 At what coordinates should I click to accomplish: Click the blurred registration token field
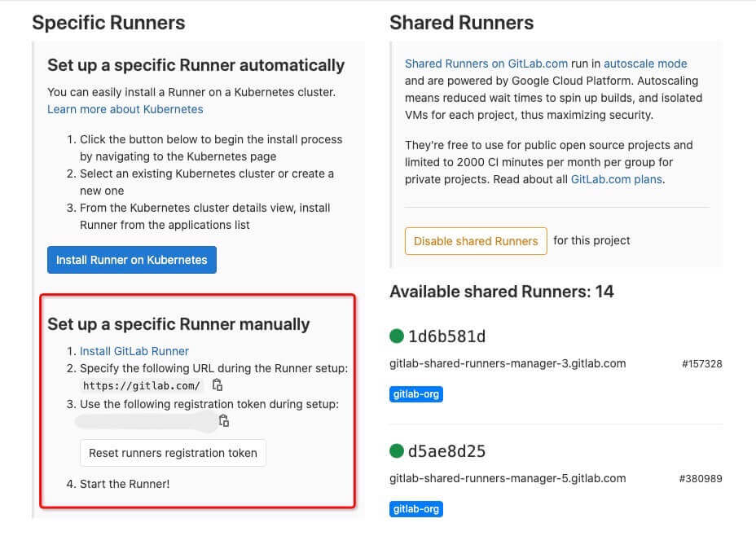tap(146, 421)
